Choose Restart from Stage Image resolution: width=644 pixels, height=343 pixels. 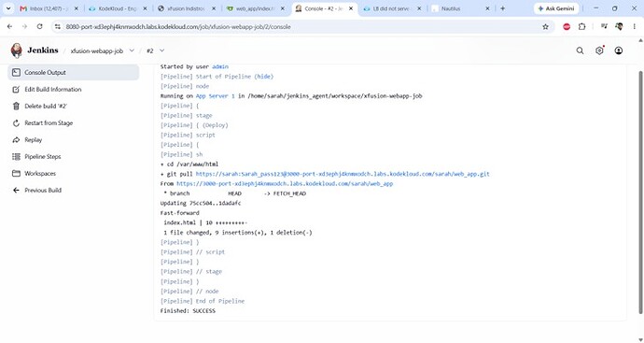pos(49,123)
